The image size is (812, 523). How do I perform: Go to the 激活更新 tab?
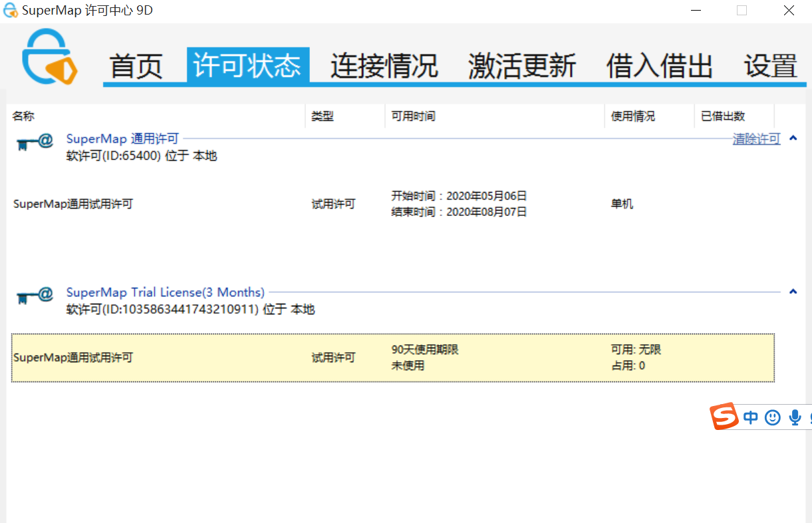[522, 66]
